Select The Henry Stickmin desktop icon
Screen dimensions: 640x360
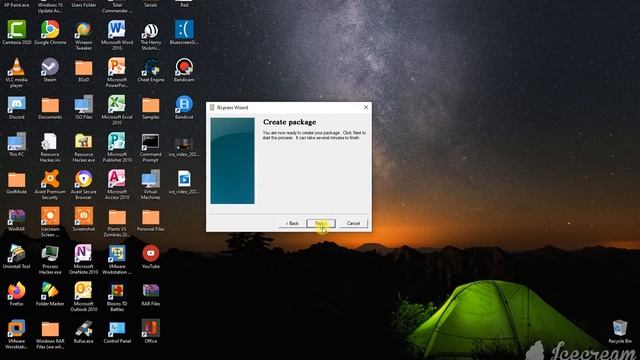coord(151,29)
